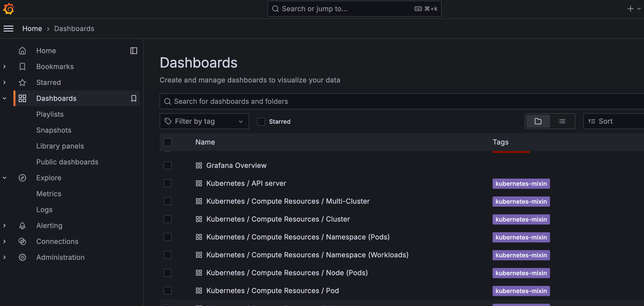
Task: Expand the Connections section chevron
Action: (x=4, y=242)
